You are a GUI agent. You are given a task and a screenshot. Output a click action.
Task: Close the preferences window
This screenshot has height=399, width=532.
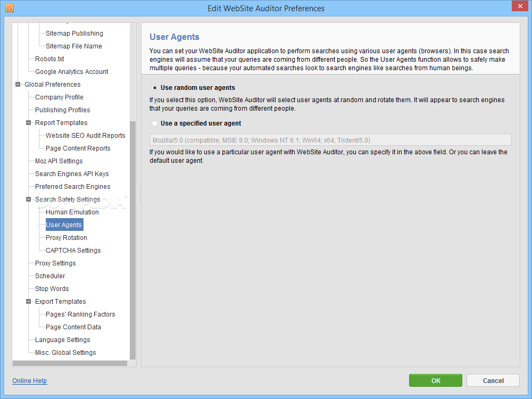(520, 6)
